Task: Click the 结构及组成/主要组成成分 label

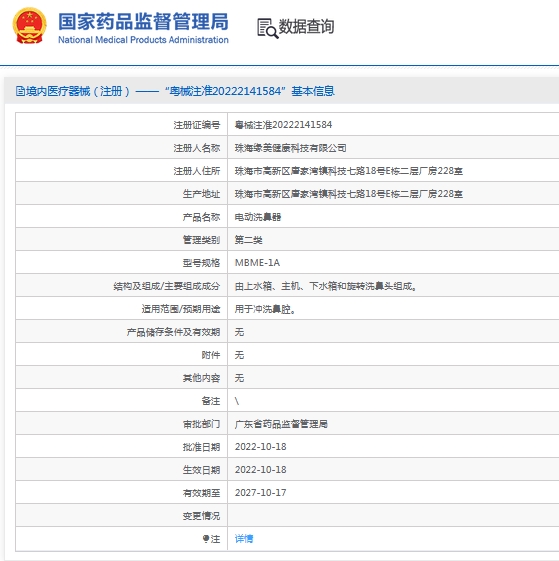Action: (166, 286)
